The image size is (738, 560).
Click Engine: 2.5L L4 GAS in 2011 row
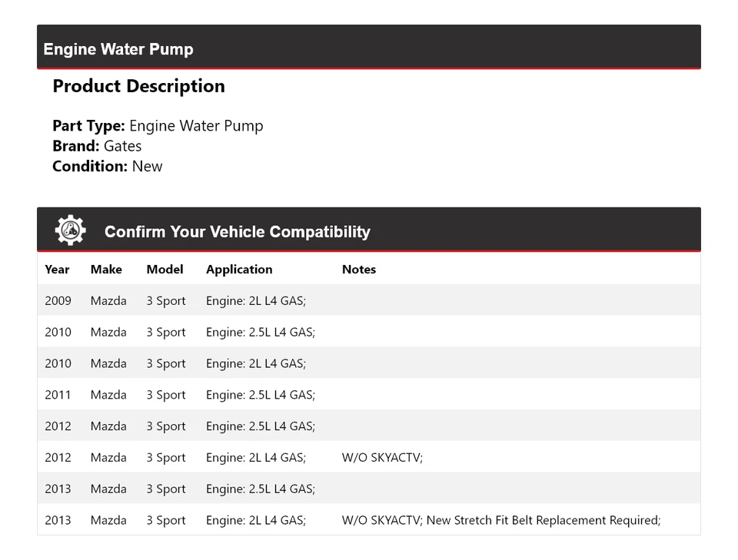point(261,395)
